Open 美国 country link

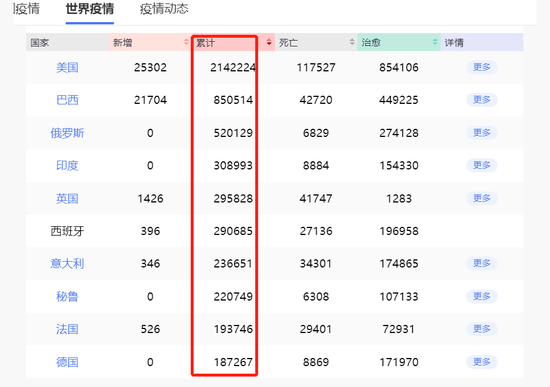point(67,67)
